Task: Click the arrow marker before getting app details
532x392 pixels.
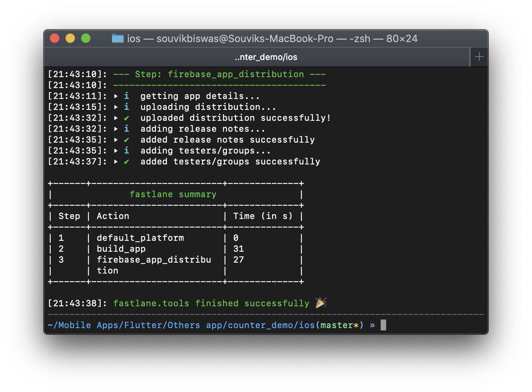Action: (116, 96)
